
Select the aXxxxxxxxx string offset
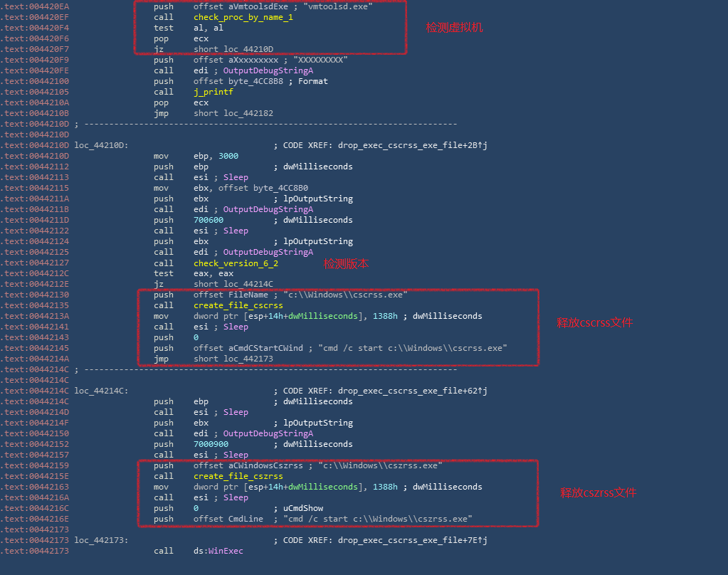(253, 60)
